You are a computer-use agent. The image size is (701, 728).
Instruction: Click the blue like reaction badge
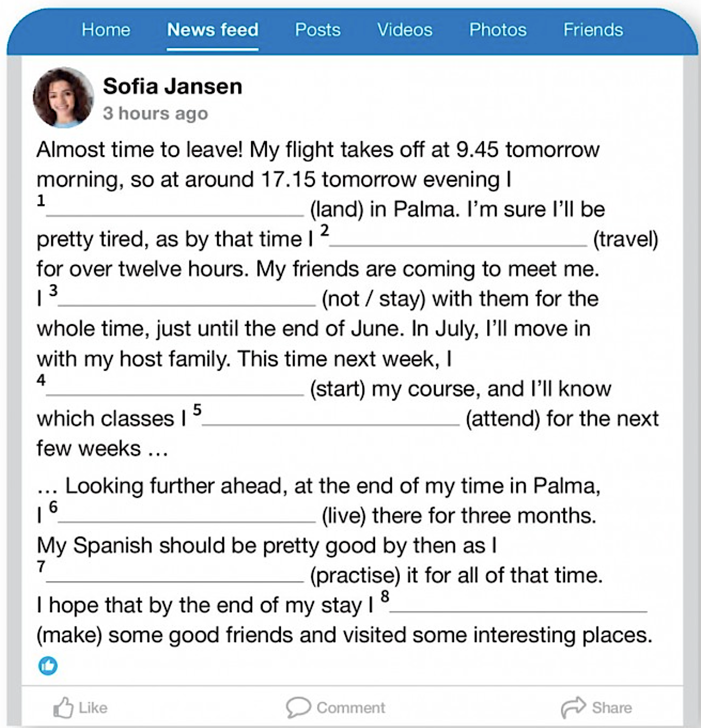(48, 666)
